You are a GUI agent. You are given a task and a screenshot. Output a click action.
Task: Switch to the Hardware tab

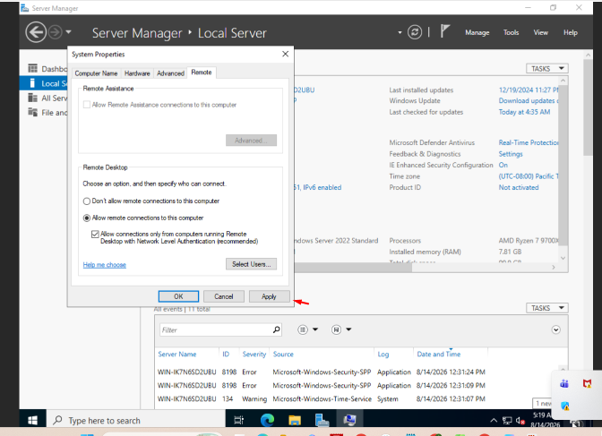click(137, 73)
